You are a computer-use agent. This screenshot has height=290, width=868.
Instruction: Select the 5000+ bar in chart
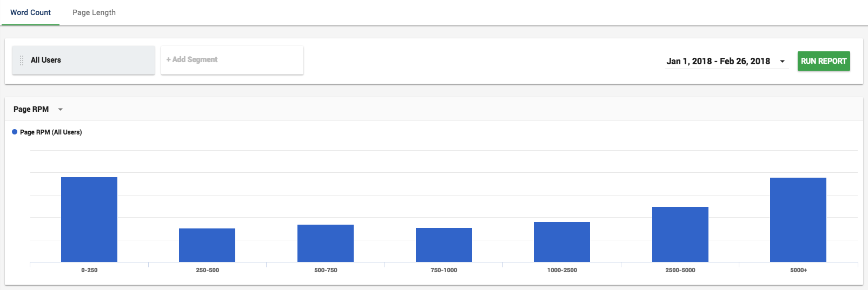pyautogui.click(x=798, y=220)
